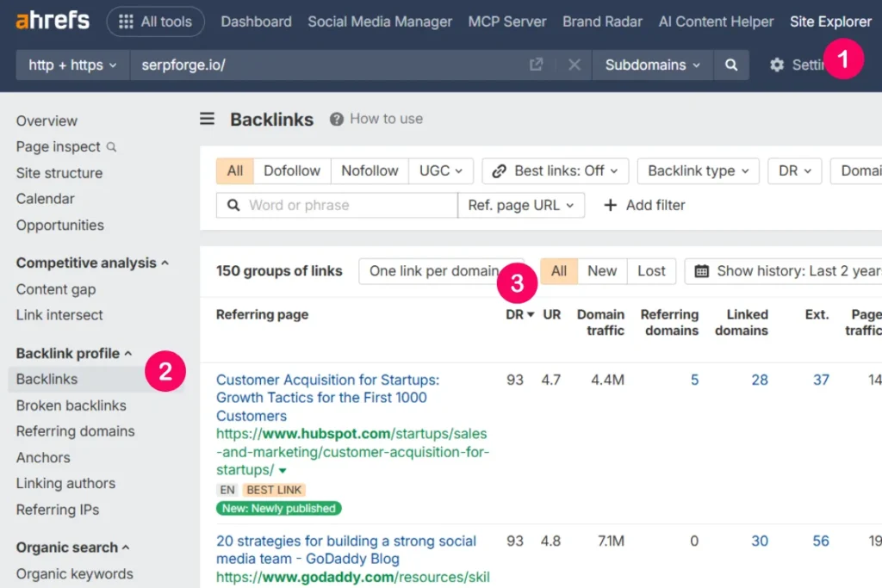Select the Dofollow filter toggle
The height and width of the screenshot is (588, 882).
click(x=292, y=170)
